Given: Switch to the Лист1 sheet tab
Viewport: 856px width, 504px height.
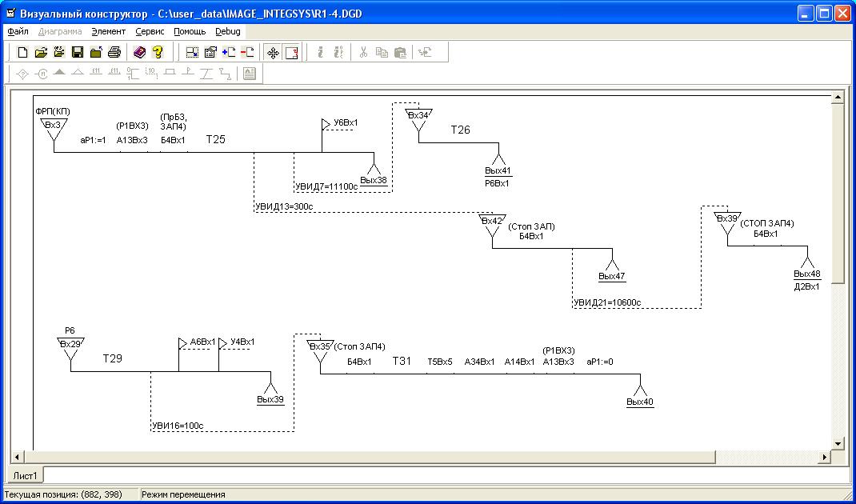Looking at the screenshot, I should tap(25, 475).
